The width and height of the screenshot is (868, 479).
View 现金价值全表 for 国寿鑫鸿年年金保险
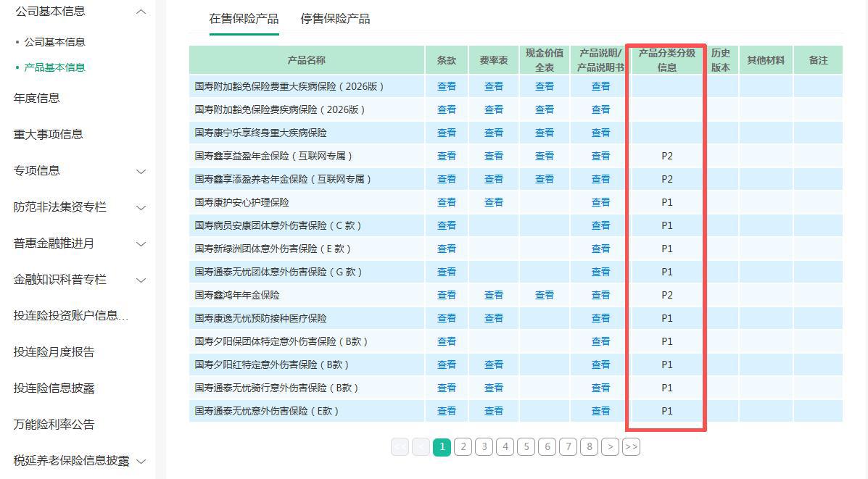(x=545, y=295)
